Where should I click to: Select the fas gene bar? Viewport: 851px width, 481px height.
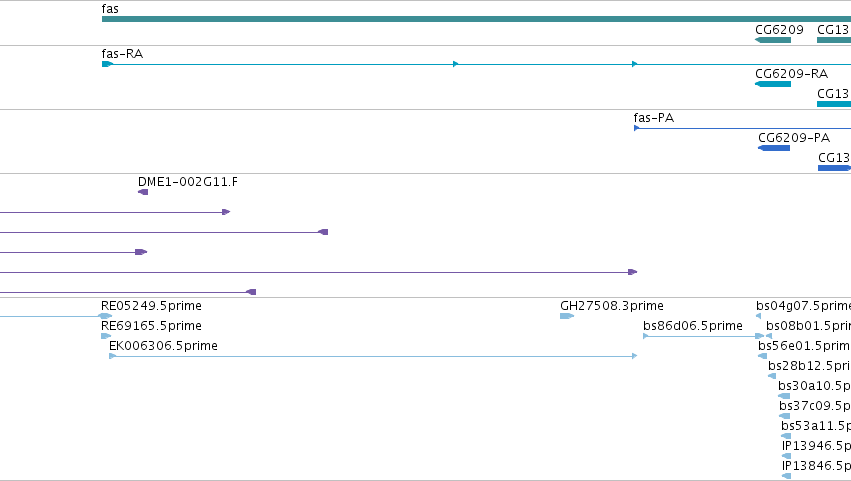pos(477,19)
